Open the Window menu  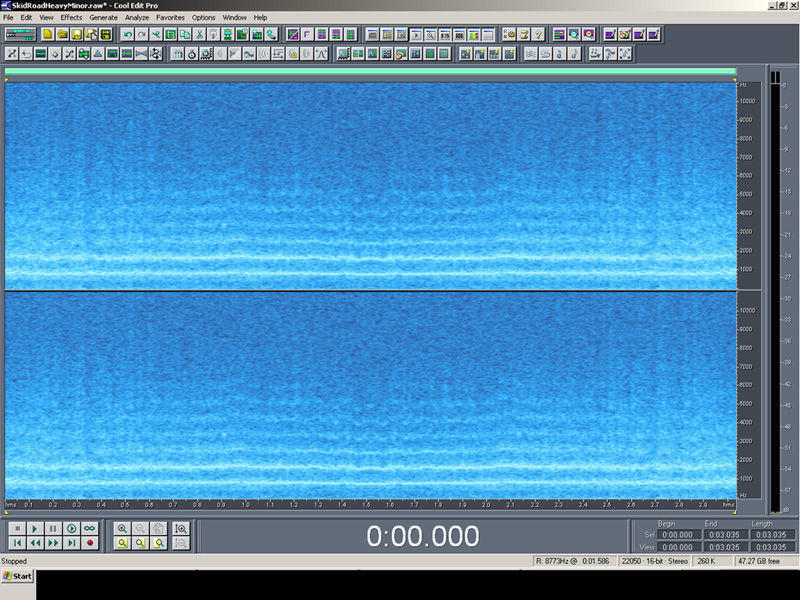tap(235, 17)
